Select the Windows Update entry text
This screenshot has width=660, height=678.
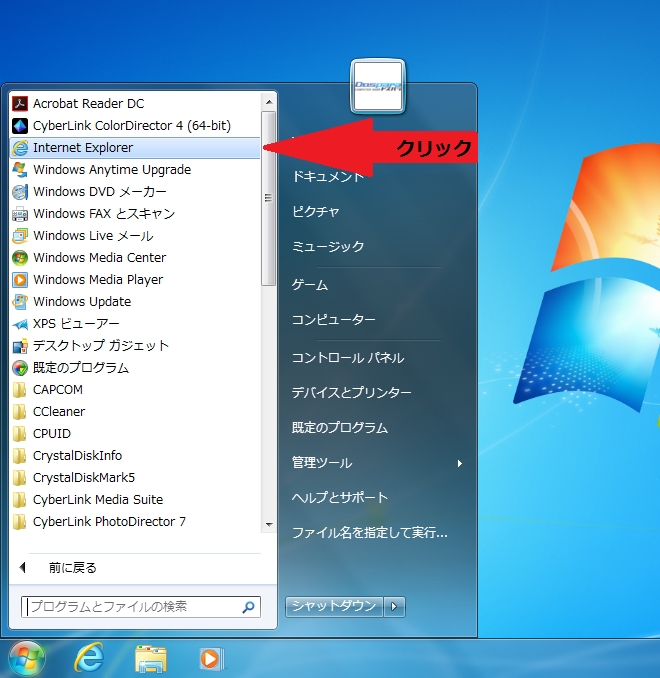point(82,302)
